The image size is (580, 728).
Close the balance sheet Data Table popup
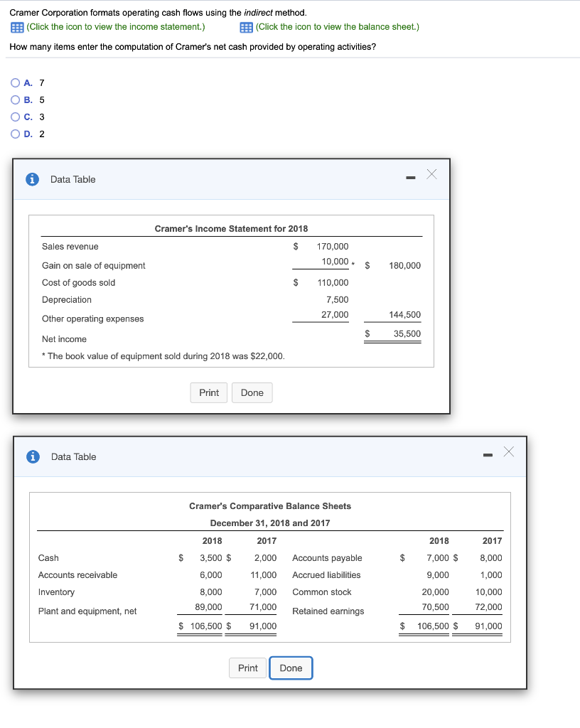507,450
